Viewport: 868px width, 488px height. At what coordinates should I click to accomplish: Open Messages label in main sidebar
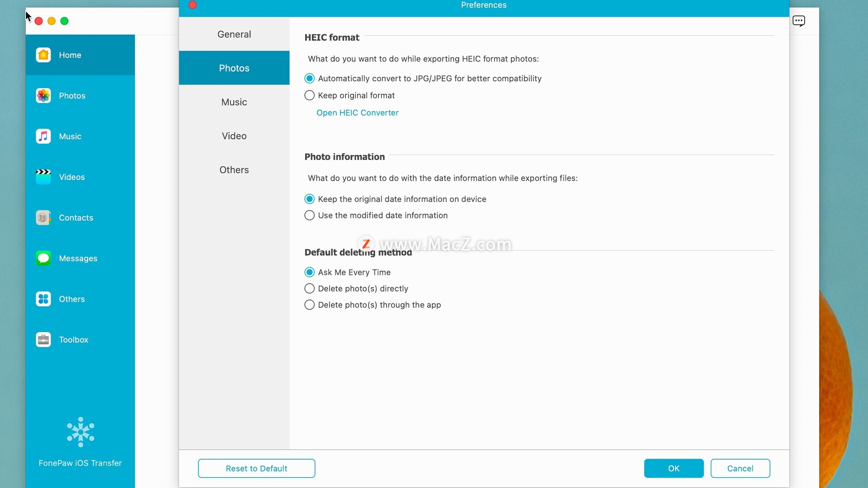pyautogui.click(x=78, y=258)
